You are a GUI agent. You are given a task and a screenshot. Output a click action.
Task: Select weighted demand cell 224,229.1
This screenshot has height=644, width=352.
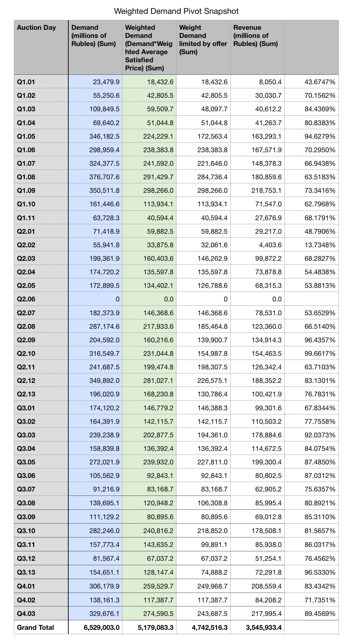point(149,136)
